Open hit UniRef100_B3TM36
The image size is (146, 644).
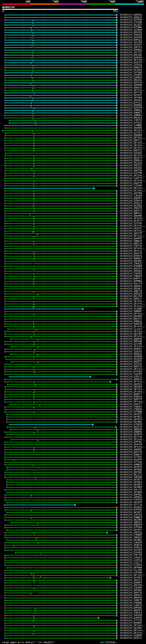(x=131, y=20)
